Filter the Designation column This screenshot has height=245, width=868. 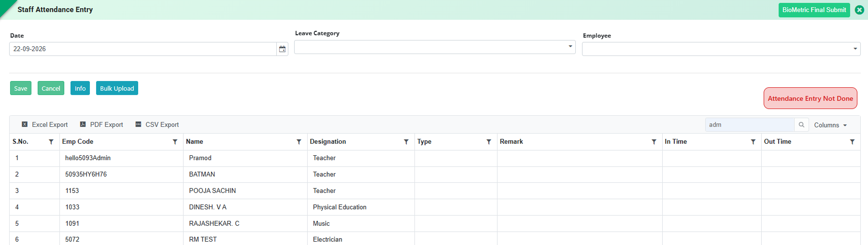coord(406,142)
